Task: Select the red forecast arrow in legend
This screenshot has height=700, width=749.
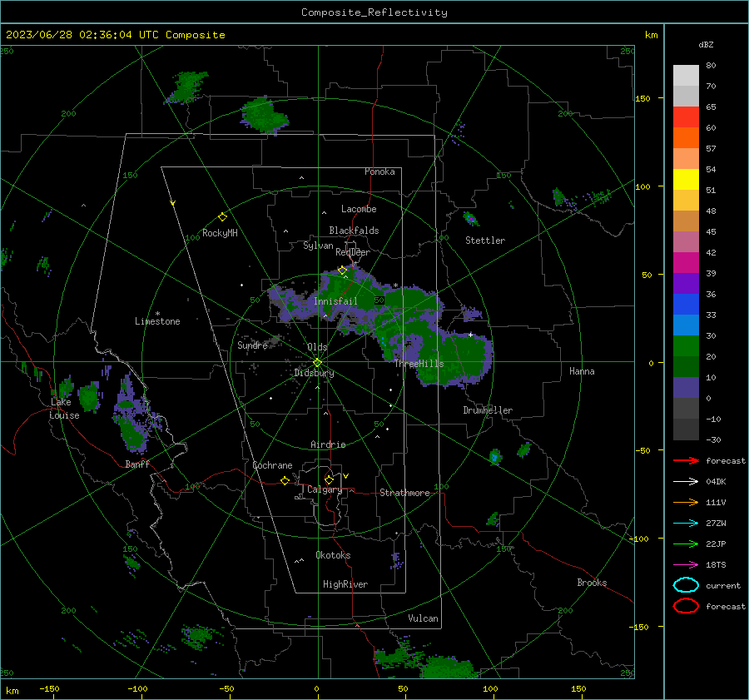Action: [686, 460]
